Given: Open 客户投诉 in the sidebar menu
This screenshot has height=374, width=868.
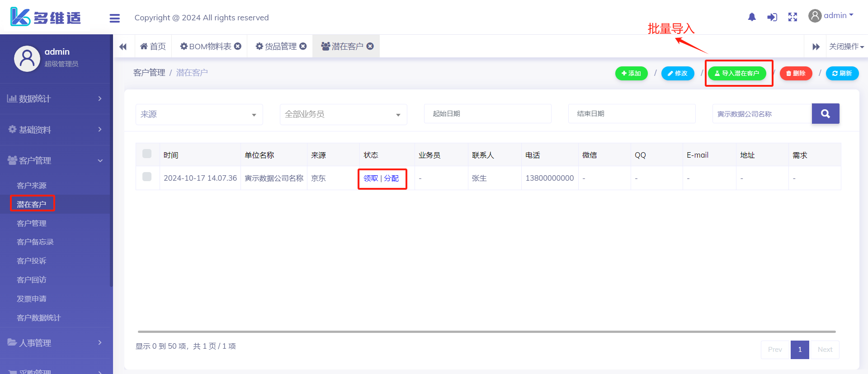Looking at the screenshot, I should tap(32, 261).
